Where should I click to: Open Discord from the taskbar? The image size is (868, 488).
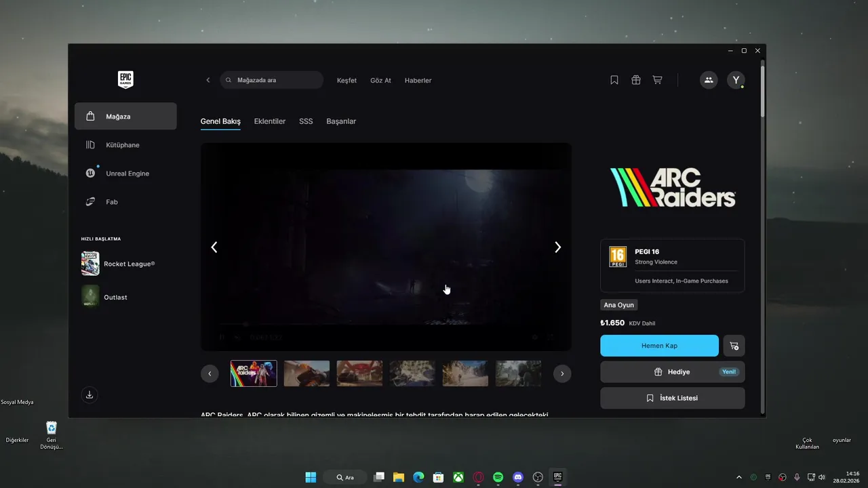pyautogui.click(x=518, y=477)
